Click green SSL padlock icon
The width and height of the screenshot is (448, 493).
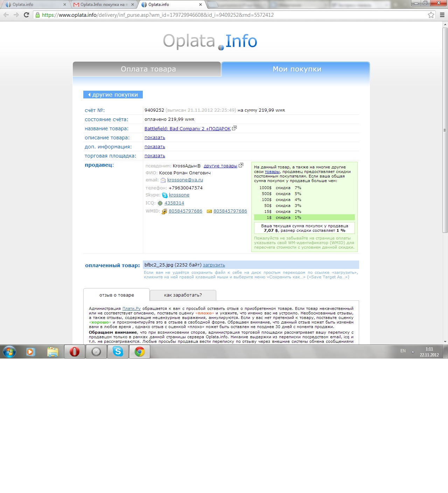[x=37, y=15]
